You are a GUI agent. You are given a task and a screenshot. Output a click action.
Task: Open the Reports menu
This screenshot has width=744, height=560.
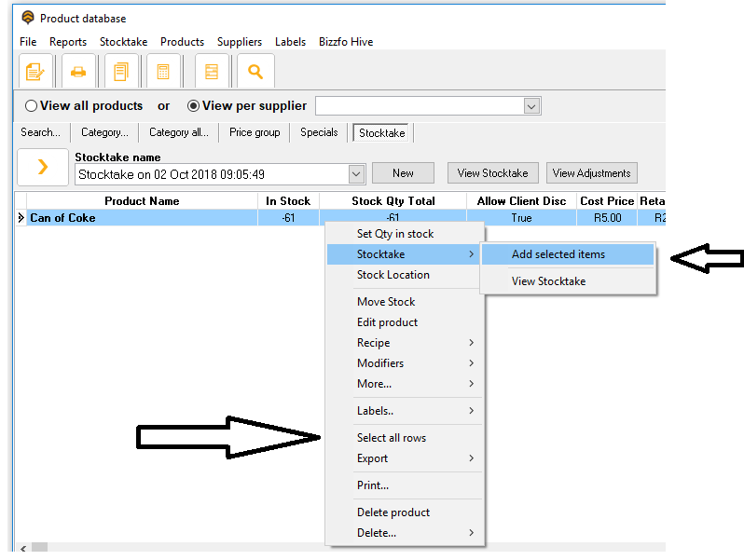tap(67, 42)
